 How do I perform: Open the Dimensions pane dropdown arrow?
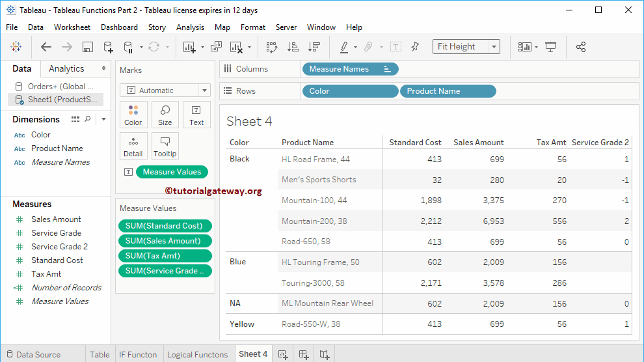[103, 119]
